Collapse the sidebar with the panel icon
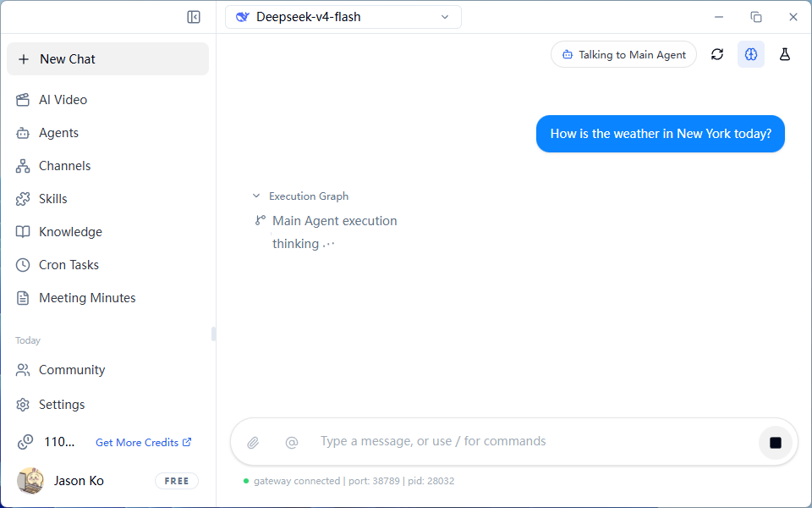 [194, 17]
